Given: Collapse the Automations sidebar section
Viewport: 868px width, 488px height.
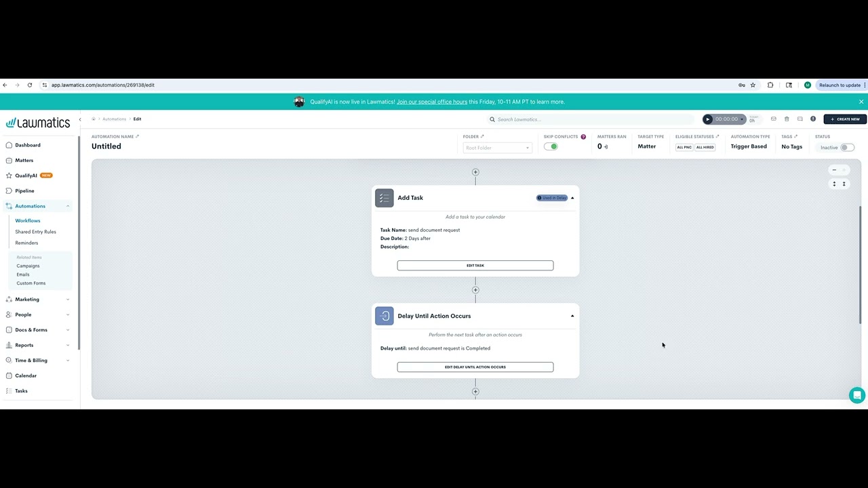Looking at the screenshot, I should 68,206.
